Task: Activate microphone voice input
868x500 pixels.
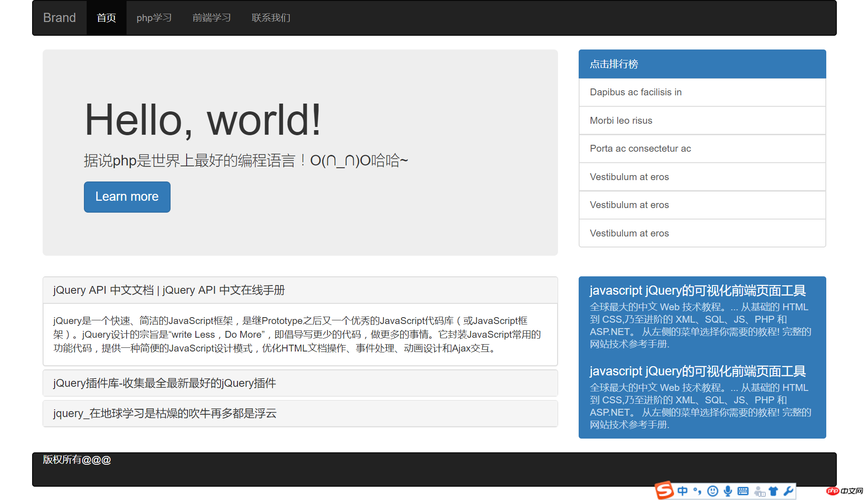Action: click(x=728, y=491)
